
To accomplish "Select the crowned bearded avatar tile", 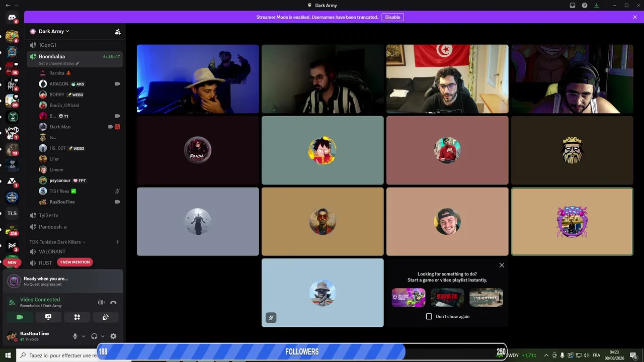I will 572,150.
